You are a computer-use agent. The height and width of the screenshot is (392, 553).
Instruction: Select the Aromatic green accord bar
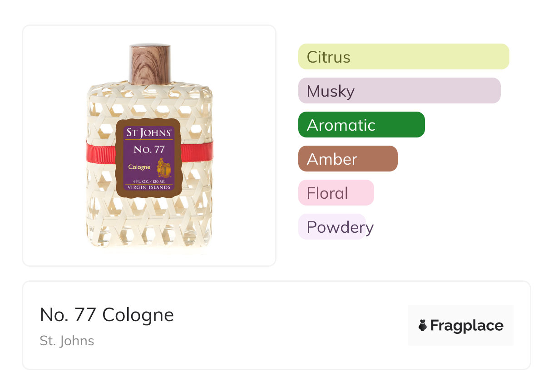click(x=361, y=125)
